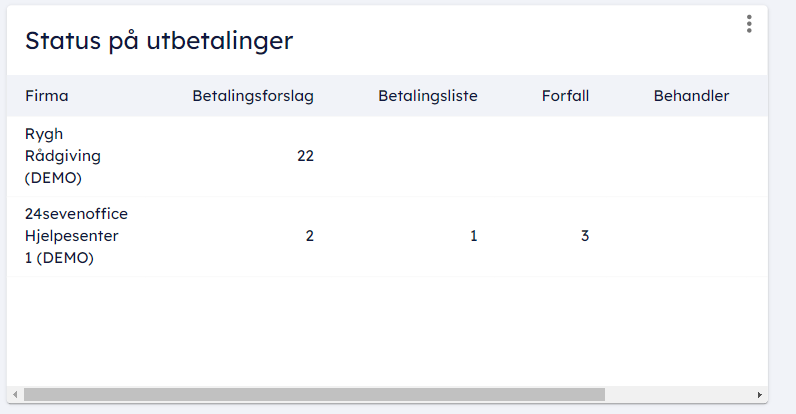
Task: Select the Behandler column header
Action: 691,96
